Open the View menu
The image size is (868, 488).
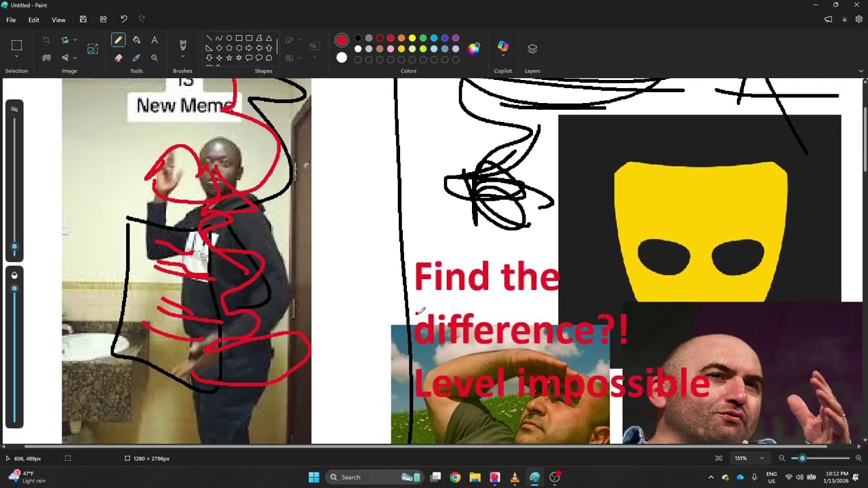tap(58, 20)
